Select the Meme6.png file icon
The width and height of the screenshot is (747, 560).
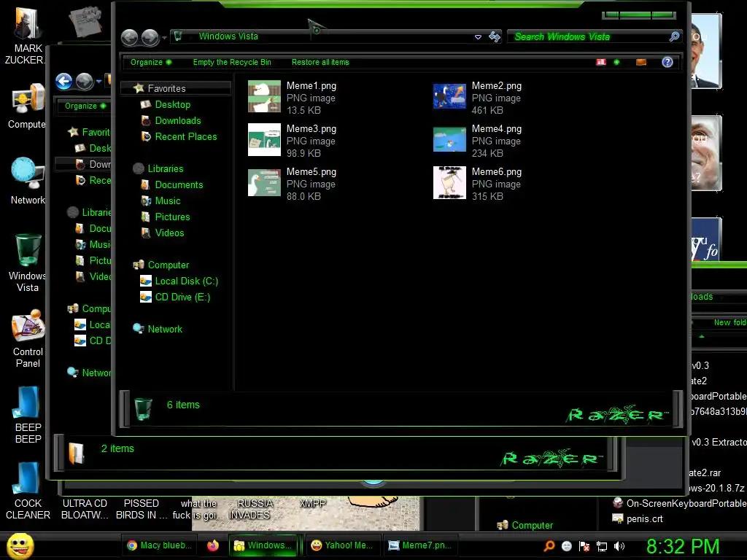(449, 182)
